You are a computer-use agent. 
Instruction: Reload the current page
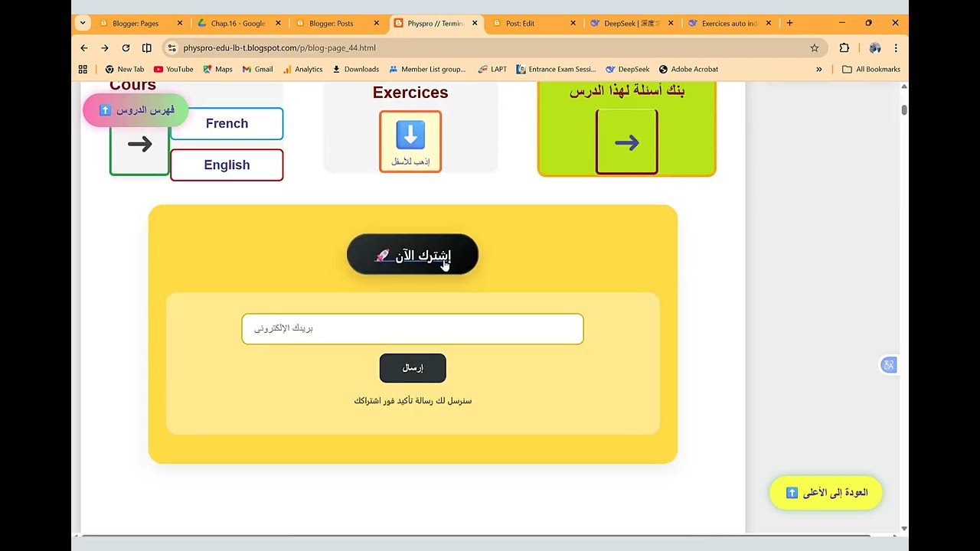(x=126, y=47)
